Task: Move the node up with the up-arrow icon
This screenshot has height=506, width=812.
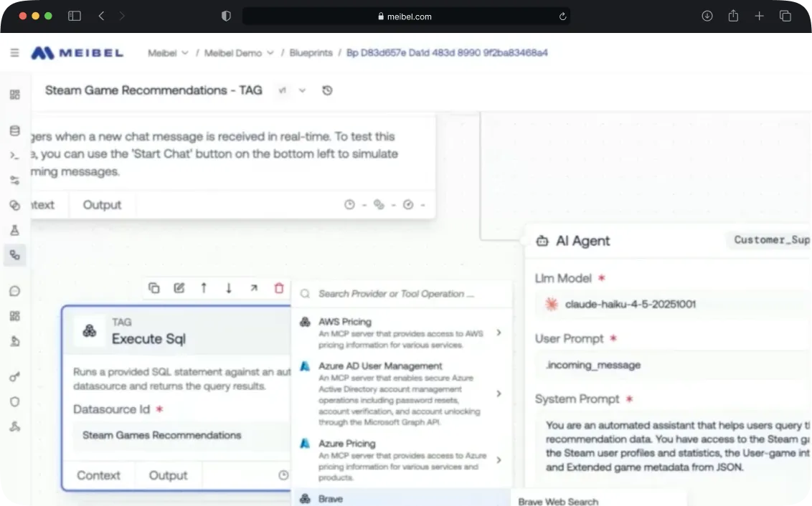Action: tap(204, 287)
